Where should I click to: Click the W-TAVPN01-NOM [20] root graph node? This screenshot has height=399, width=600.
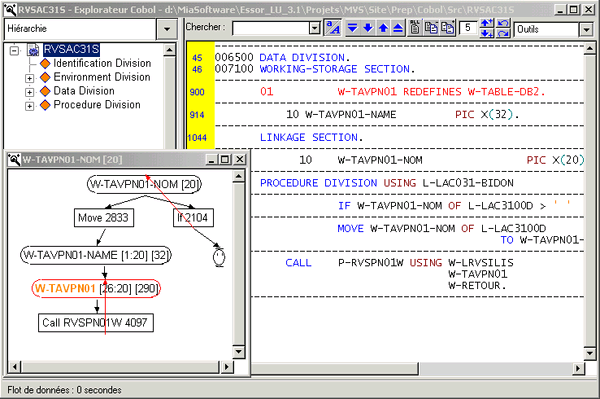point(144,184)
